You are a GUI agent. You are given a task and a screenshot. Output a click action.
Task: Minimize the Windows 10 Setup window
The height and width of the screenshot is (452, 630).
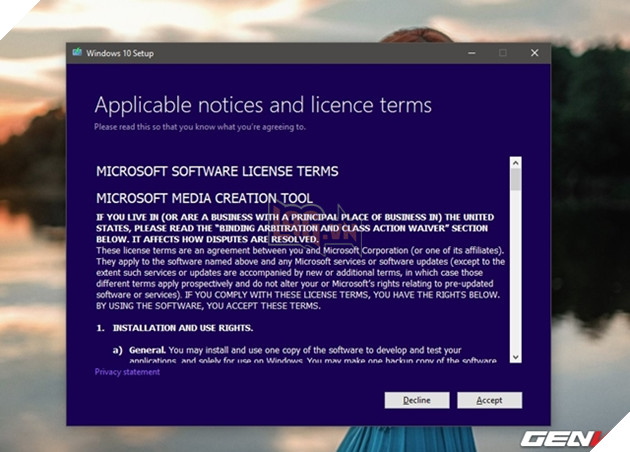472,53
